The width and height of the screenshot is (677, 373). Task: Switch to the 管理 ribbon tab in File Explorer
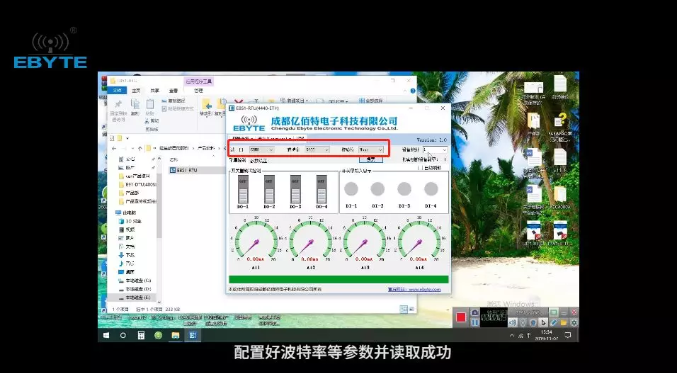(198, 91)
